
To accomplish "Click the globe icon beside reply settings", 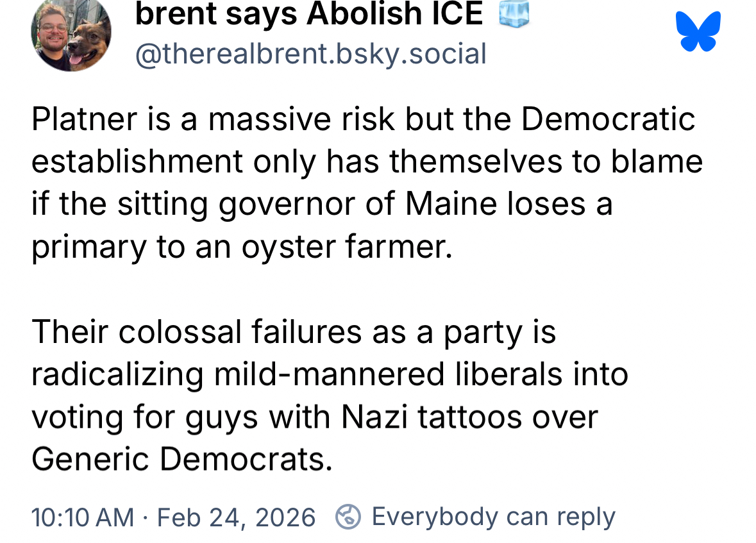I will point(348,517).
